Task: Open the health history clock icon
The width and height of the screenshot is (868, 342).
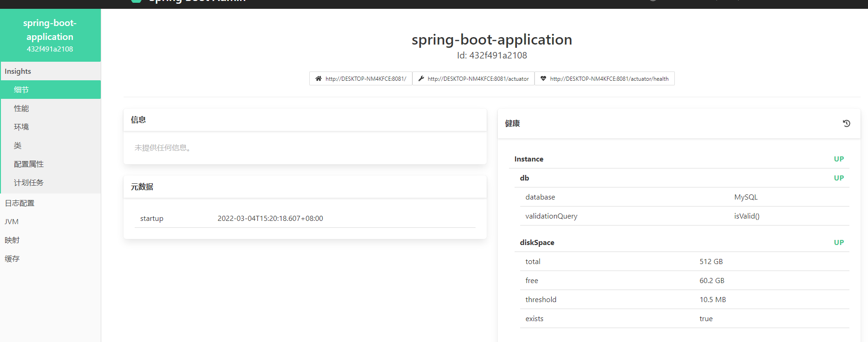Action: pyautogui.click(x=846, y=123)
